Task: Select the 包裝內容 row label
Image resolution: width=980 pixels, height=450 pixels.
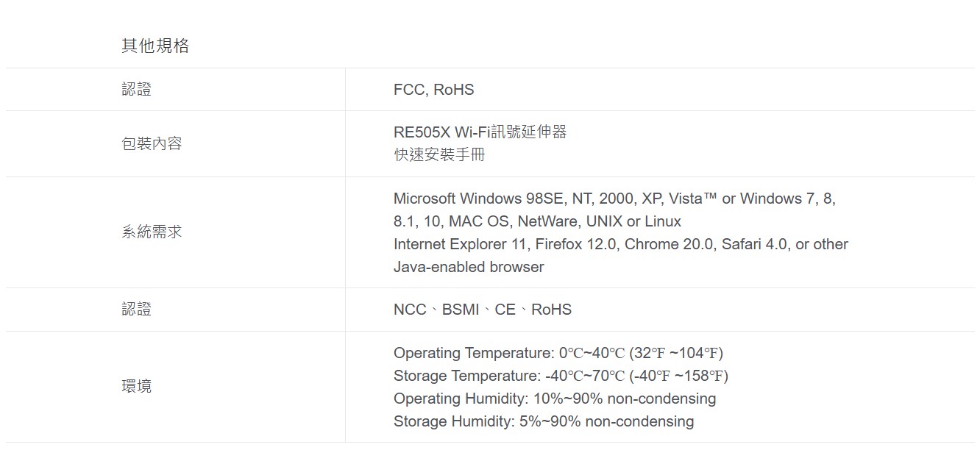Action: click(152, 143)
